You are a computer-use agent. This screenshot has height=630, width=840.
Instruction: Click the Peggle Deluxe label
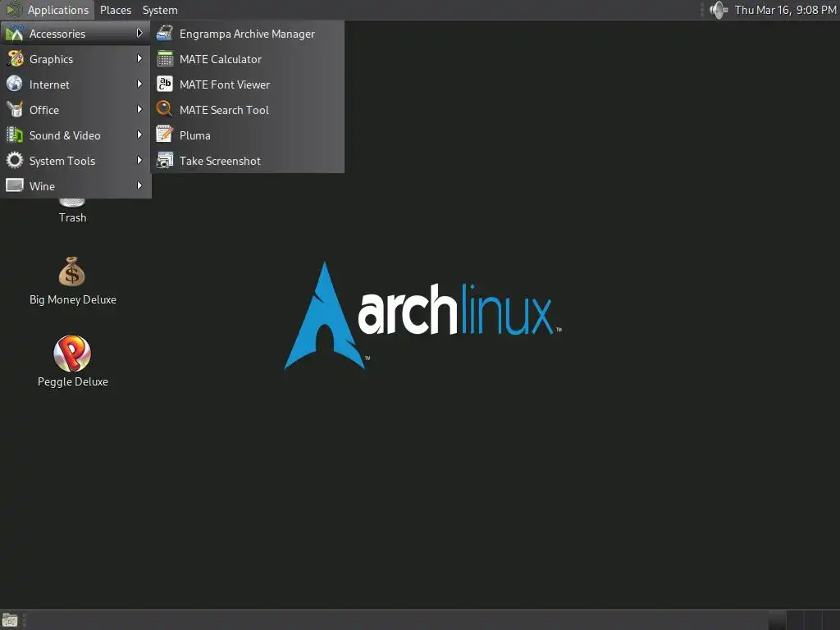click(73, 381)
